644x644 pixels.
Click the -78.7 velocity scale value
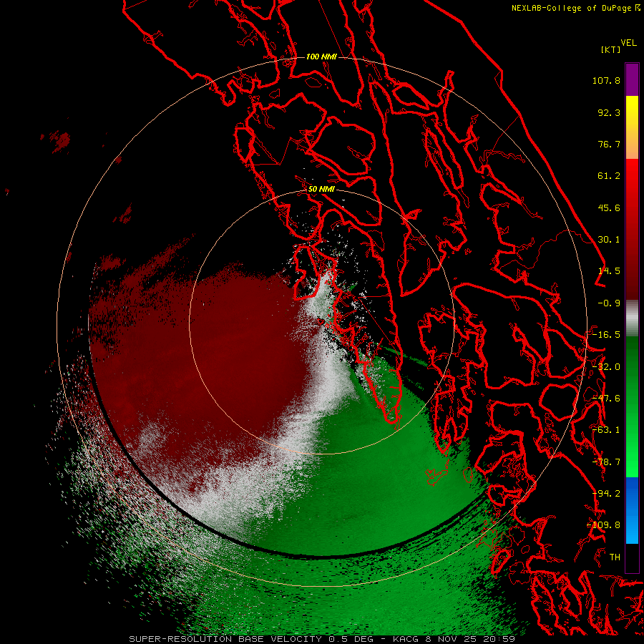pos(606,462)
